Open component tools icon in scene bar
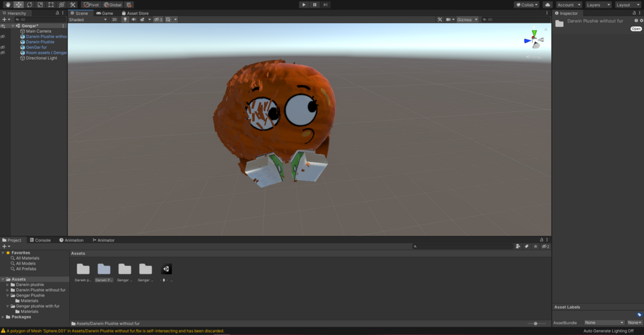Viewport: 644px width, 335px height. point(440,19)
